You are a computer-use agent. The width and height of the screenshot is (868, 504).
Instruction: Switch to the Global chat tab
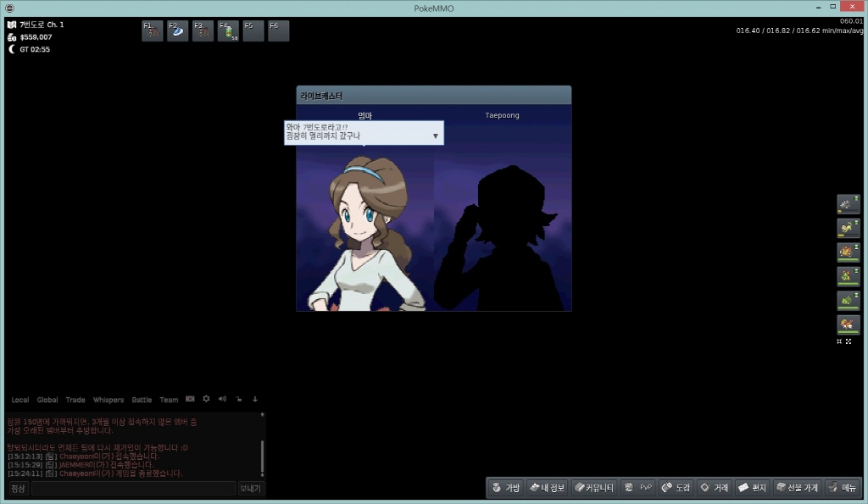[x=47, y=400]
